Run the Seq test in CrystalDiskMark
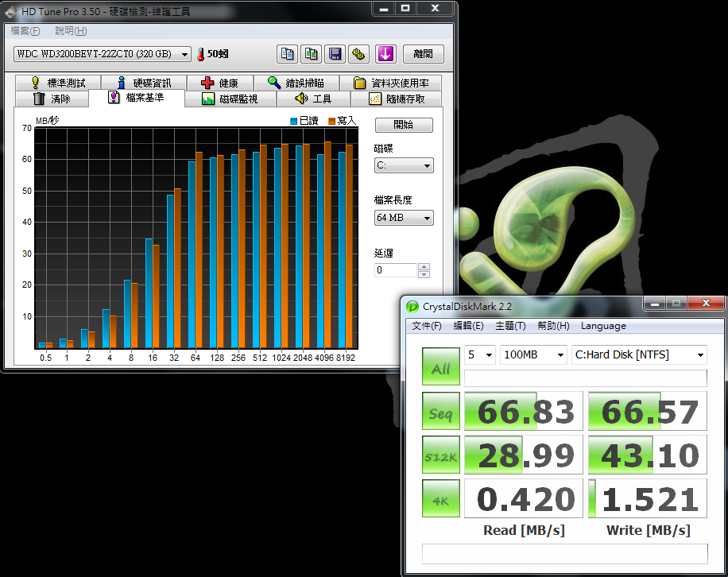728x577 pixels. [x=441, y=411]
